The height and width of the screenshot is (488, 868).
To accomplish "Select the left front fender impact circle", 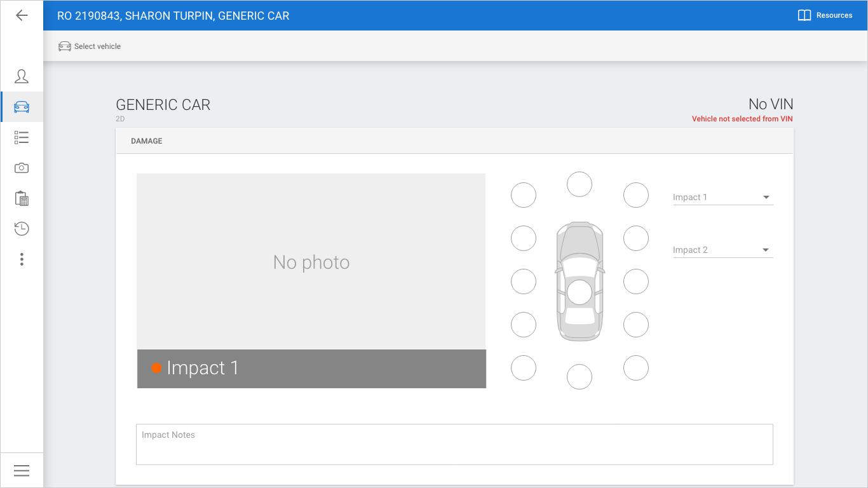I will point(524,238).
